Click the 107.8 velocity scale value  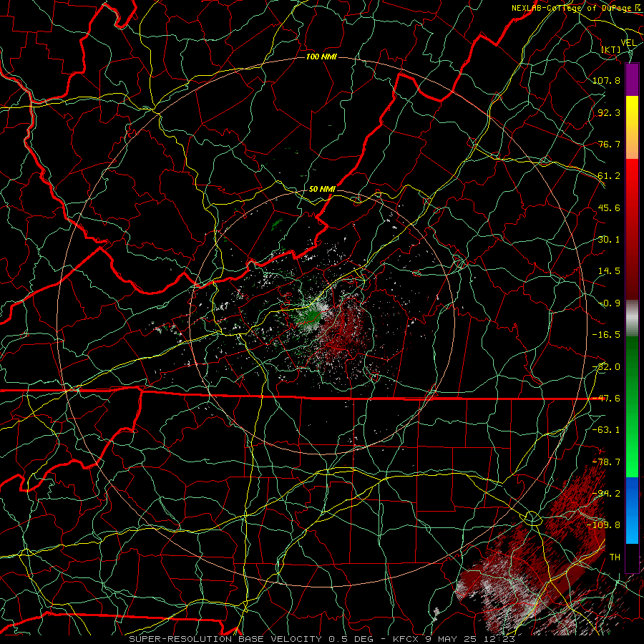606,80
